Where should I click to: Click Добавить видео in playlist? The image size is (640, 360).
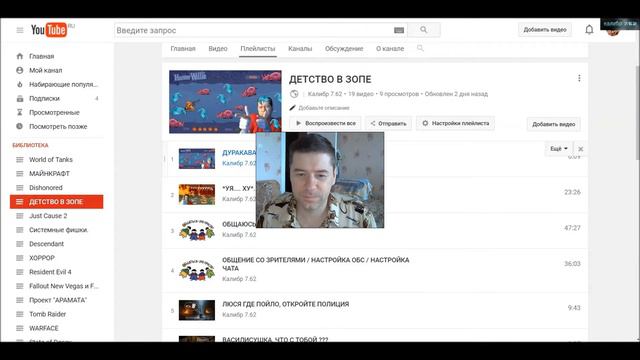point(553,124)
